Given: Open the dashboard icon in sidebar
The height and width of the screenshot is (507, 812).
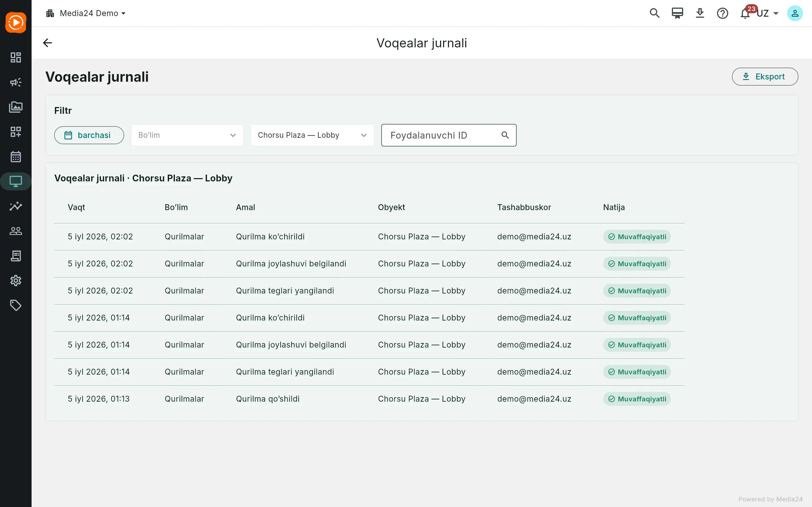Looking at the screenshot, I should 16,57.
